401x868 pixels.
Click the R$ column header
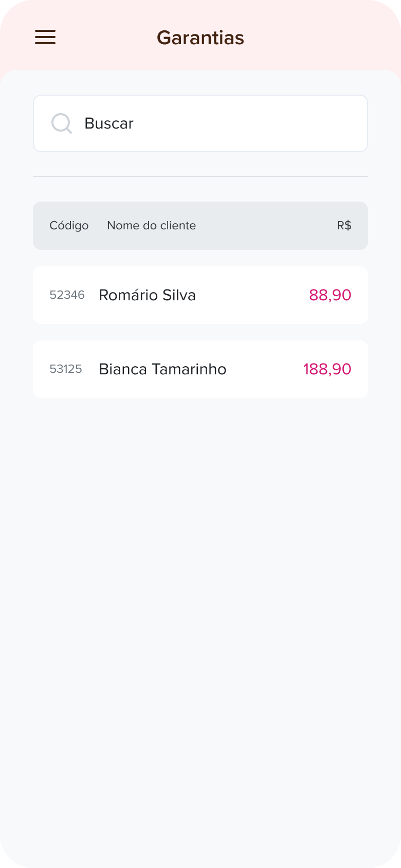(344, 226)
